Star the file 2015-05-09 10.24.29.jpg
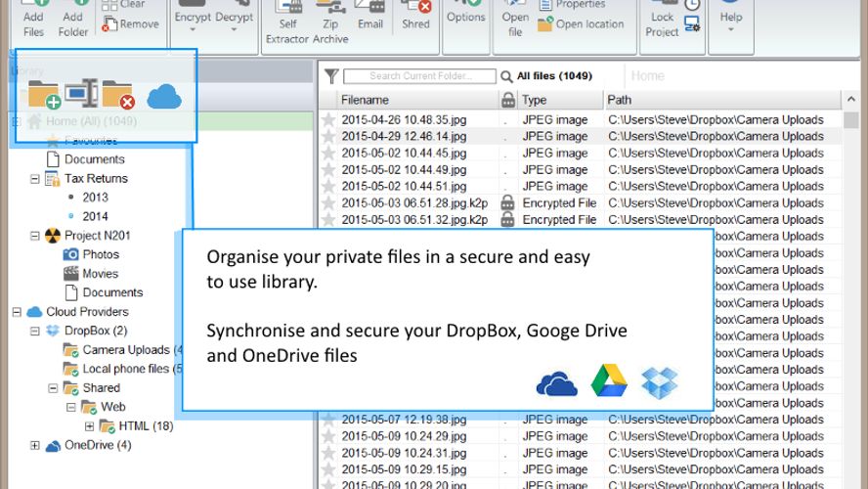868x489 pixels. [x=328, y=436]
